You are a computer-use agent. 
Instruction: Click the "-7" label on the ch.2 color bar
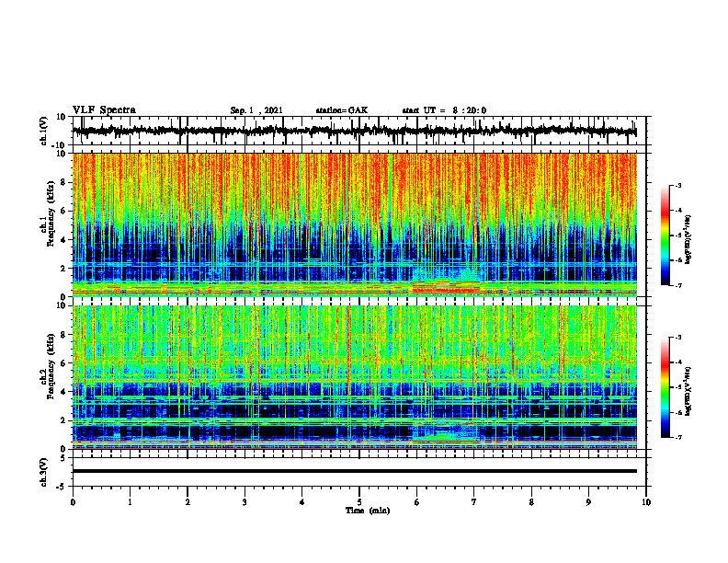[677, 437]
